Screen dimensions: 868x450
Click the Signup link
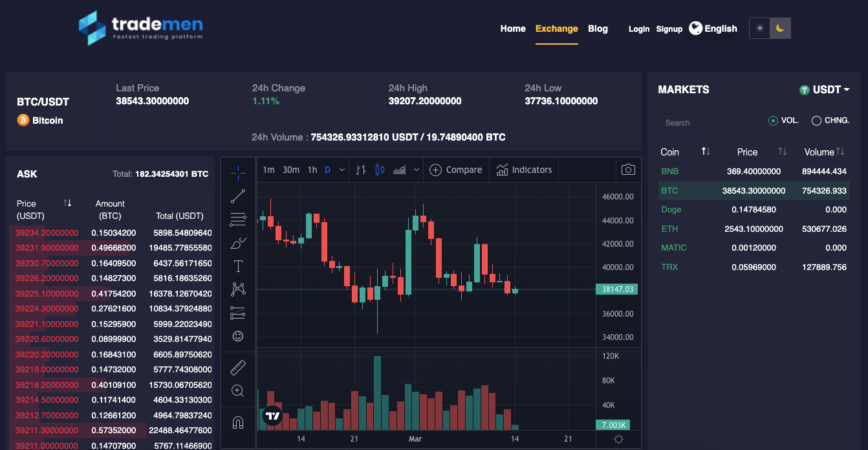pos(669,29)
